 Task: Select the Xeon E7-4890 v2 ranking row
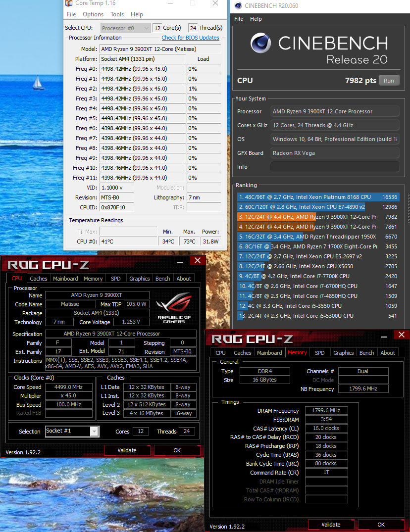[318, 207]
